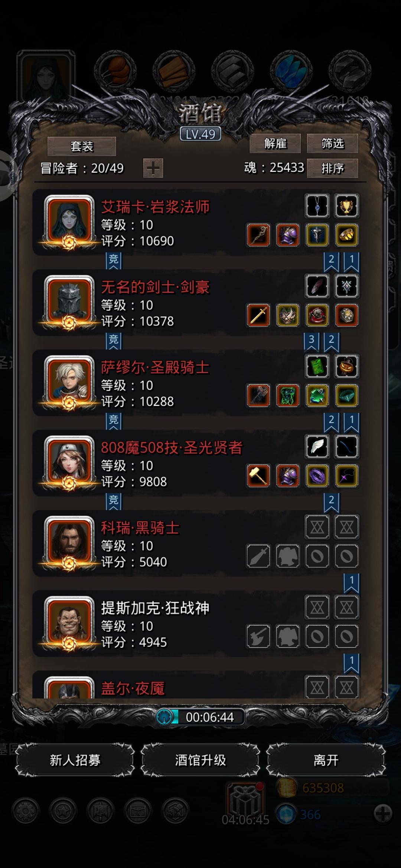
Task: Click the white wing icon of 圣光贤者
Action: click(x=317, y=447)
